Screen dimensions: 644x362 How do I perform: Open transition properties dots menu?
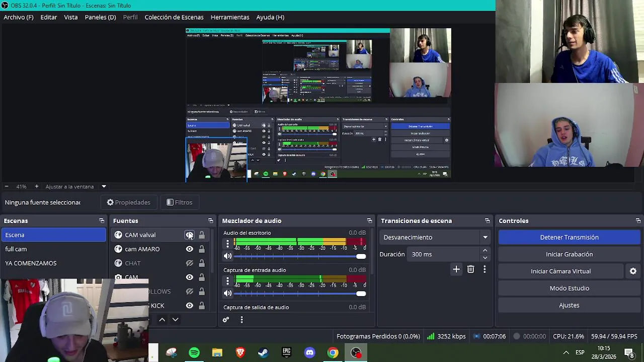pyautogui.click(x=485, y=269)
